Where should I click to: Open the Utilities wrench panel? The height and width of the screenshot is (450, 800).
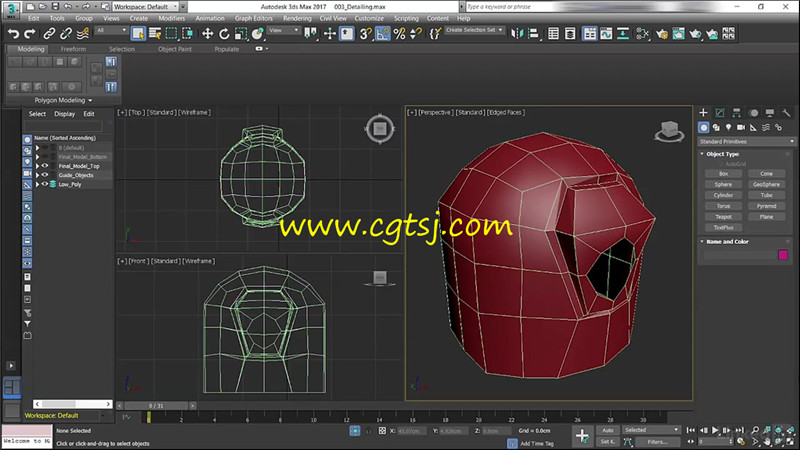click(x=786, y=113)
